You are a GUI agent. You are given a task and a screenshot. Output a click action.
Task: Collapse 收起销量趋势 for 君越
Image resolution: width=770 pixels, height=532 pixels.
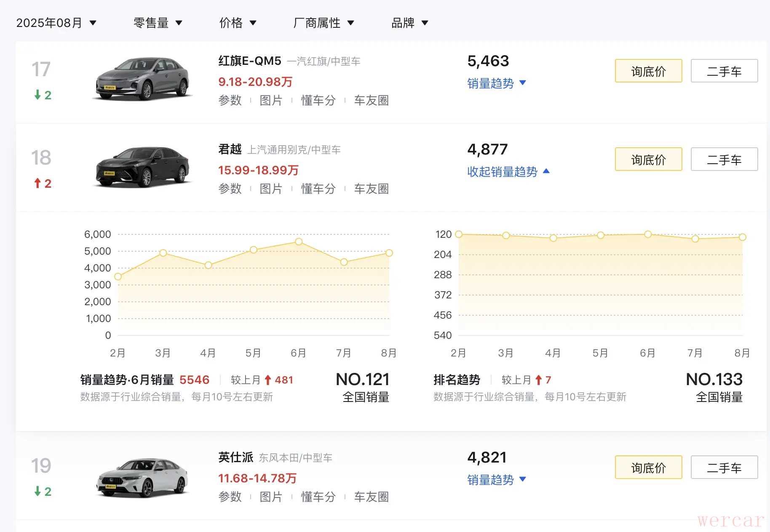click(508, 172)
